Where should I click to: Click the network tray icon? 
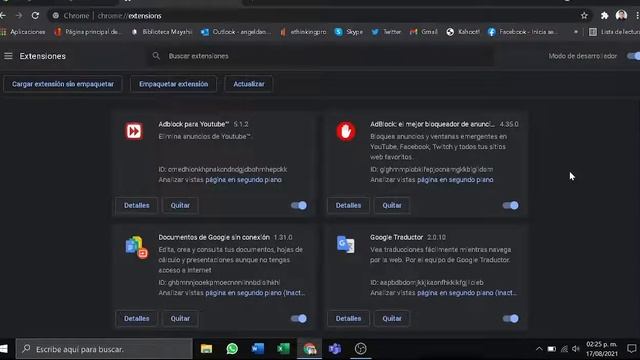tap(564, 349)
